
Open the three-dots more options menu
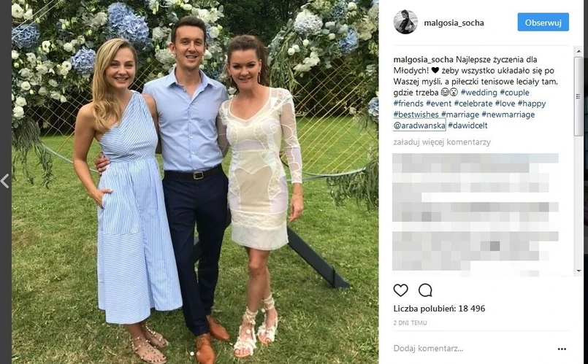(562, 349)
